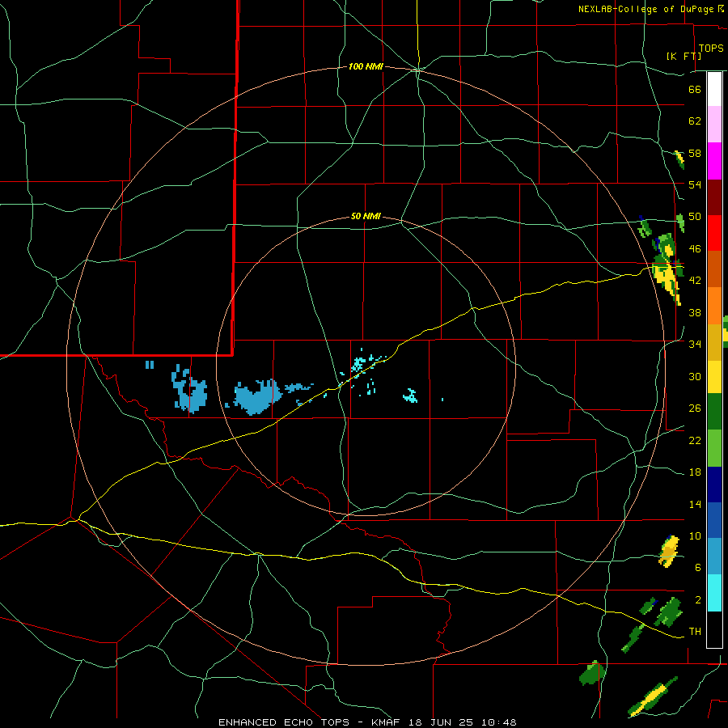The image size is (728, 728).
Task: Click the 100 NMI range ring label
Action: click(x=366, y=67)
